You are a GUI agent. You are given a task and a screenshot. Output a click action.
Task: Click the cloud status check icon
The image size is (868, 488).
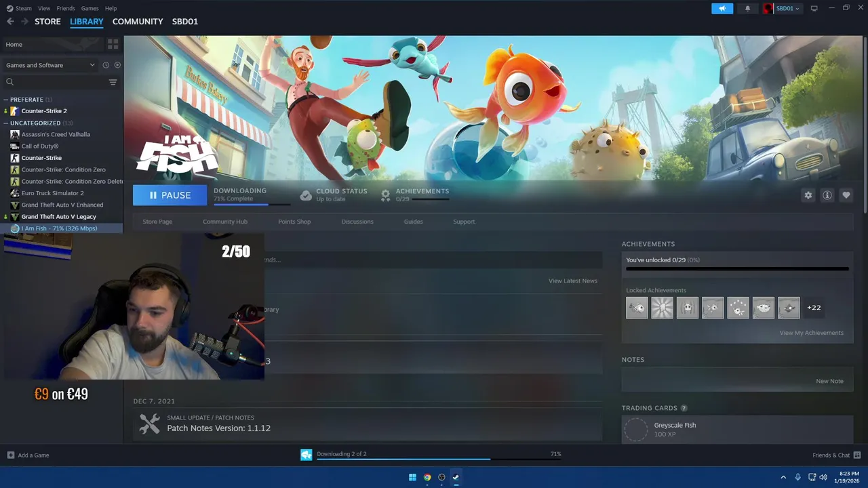tap(306, 195)
